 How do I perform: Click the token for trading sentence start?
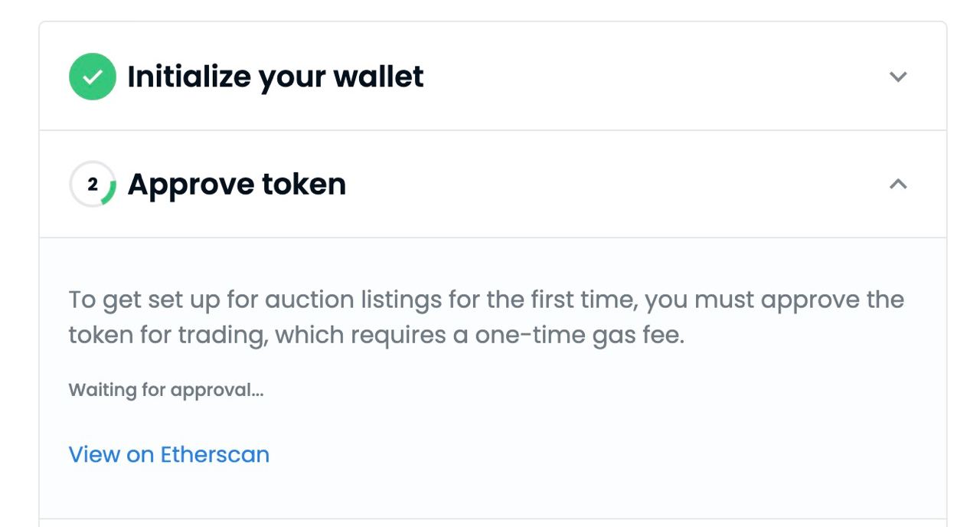pos(168,336)
